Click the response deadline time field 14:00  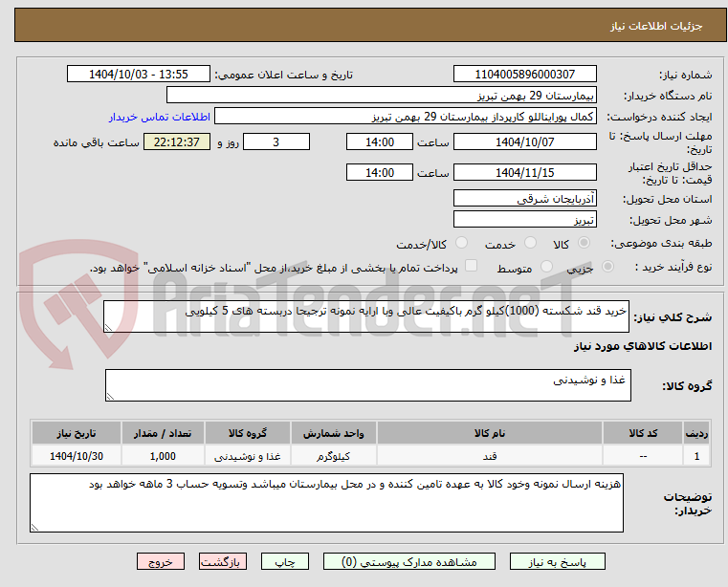(x=380, y=141)
